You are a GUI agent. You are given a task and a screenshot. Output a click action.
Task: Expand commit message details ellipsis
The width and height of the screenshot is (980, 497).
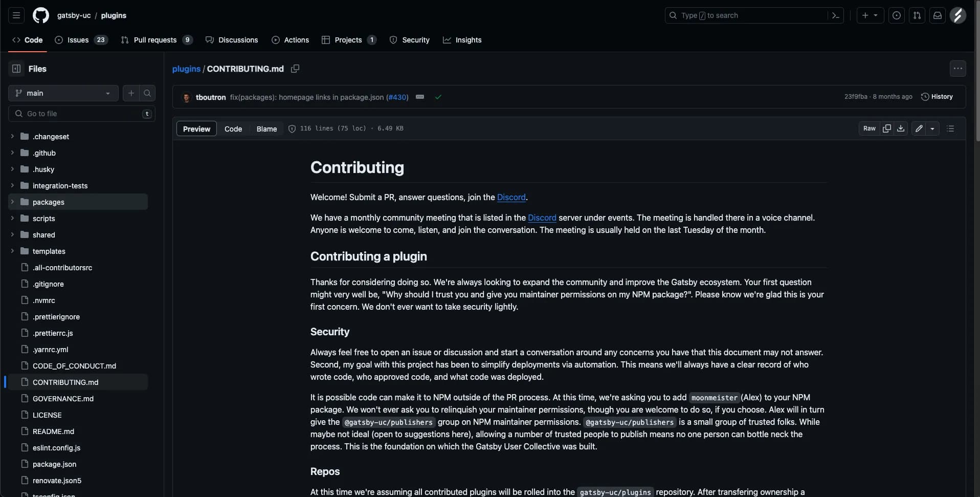tap(420, 97)
